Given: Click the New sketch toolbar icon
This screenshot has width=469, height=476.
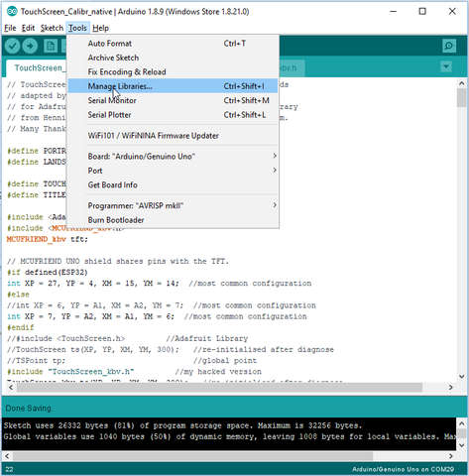Looking at the screenshot, I should coord(51,46).
